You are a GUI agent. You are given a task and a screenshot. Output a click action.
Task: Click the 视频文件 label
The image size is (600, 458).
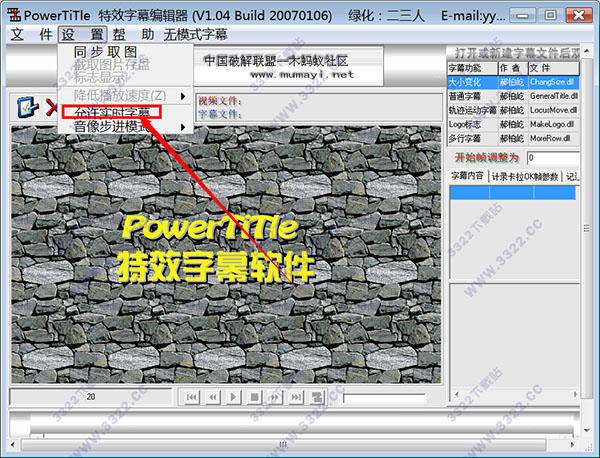220,101
